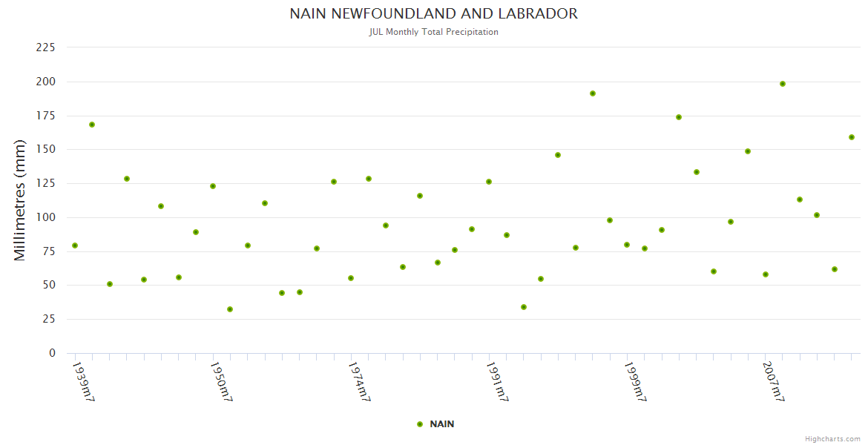This screenshot has width=868, height=445.
Task: Select the second data point near 168 mm
Action: pos(92,125)
